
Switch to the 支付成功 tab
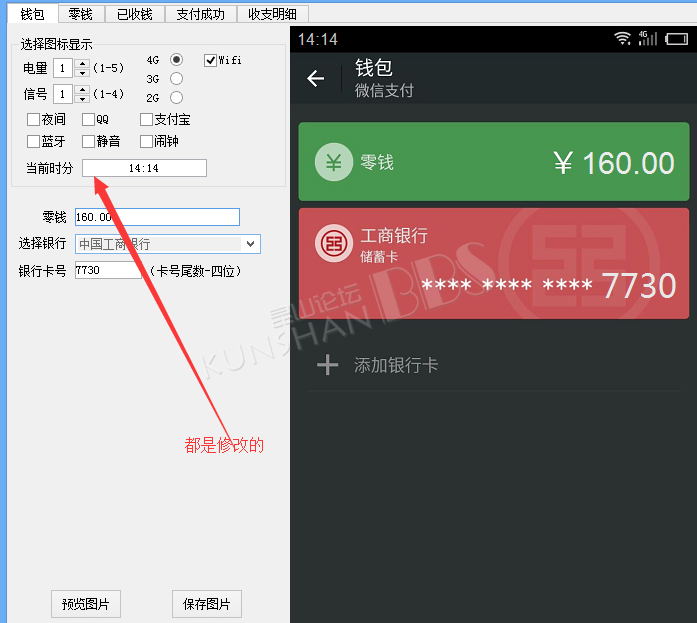point(200,14)
